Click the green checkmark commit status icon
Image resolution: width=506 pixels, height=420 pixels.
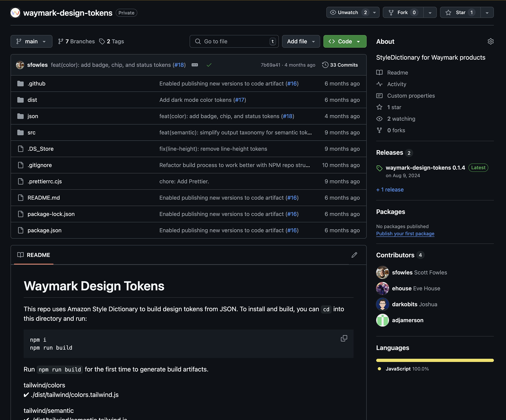click(x=209, y=65)
